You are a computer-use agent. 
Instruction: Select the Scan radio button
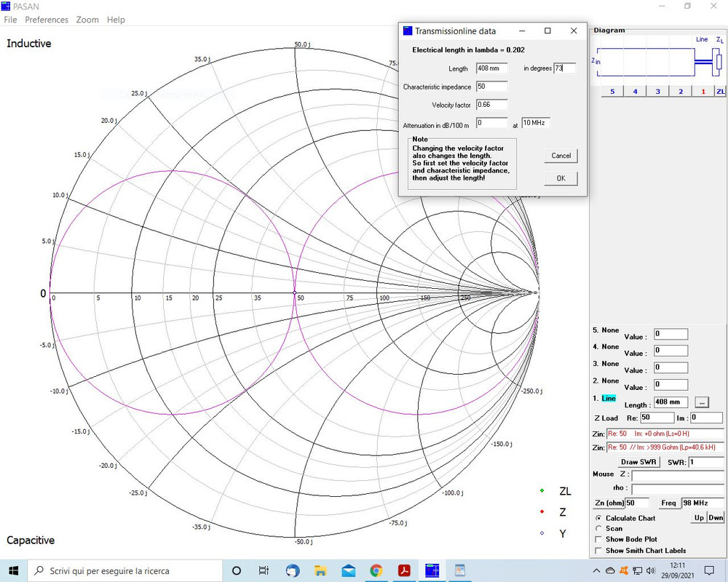tap(598, 529)
